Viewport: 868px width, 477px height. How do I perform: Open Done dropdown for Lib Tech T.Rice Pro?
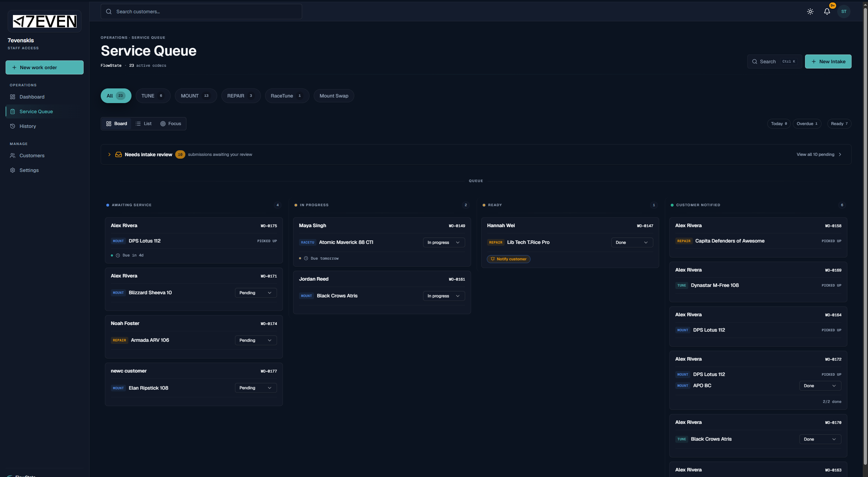(x=632, y=243)
